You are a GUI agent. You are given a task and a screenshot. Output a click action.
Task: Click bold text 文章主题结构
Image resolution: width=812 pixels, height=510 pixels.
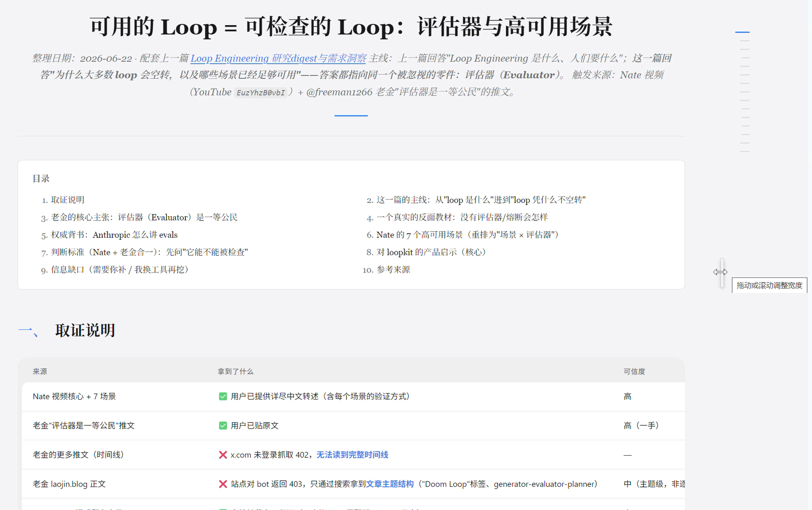pos(390,484)
